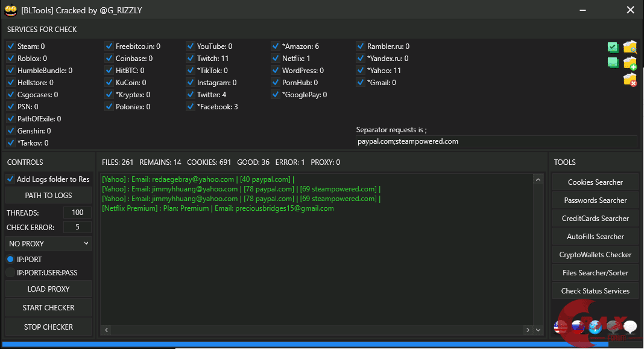Click the separator requests input field

[496, 141]
